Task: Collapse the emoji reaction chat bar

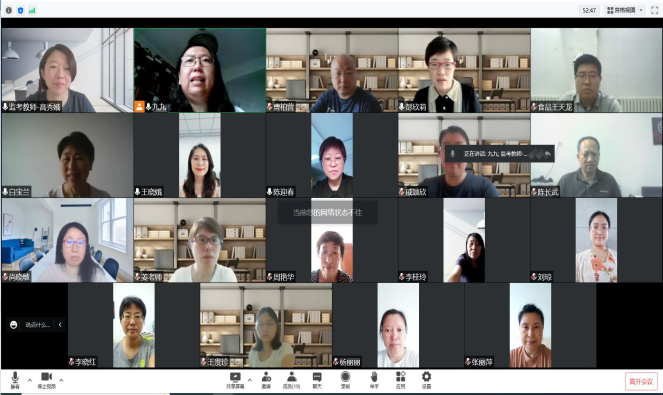Action: 60,325
